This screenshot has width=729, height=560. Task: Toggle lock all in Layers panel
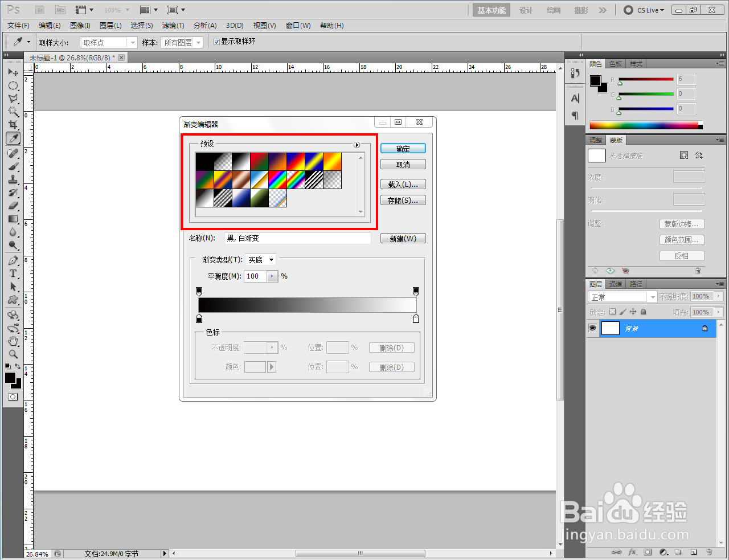pyautogui.click(x=643, y=312)
